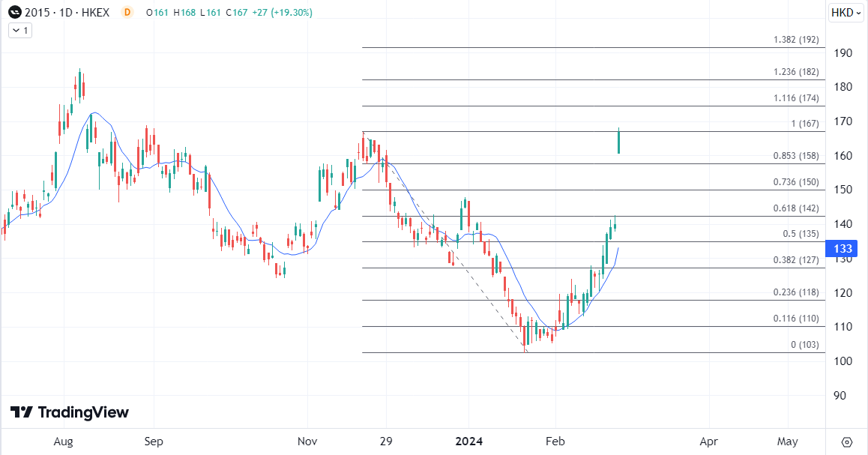Click the latest green gap-up candle
This screenshot has width=868, height=455.
(x=618, y=141)
